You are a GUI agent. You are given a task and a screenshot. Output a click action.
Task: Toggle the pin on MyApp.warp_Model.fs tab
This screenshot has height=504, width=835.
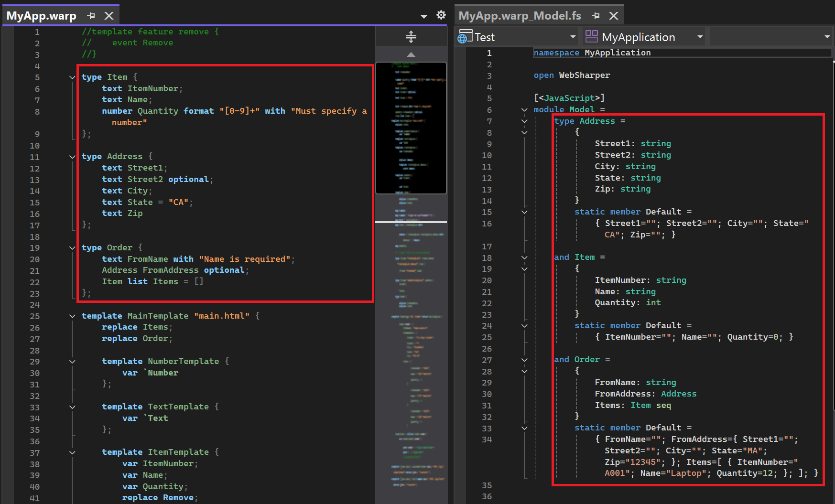[x=596, y=15]
